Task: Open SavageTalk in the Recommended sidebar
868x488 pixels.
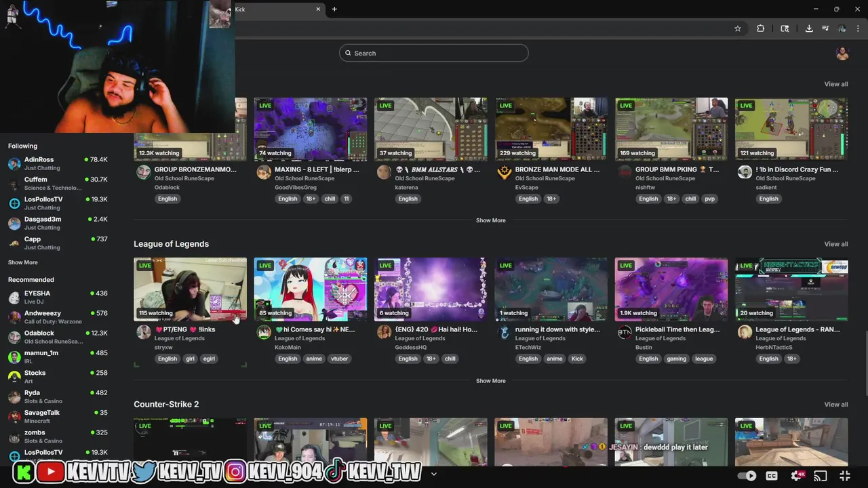Action: 58,416
